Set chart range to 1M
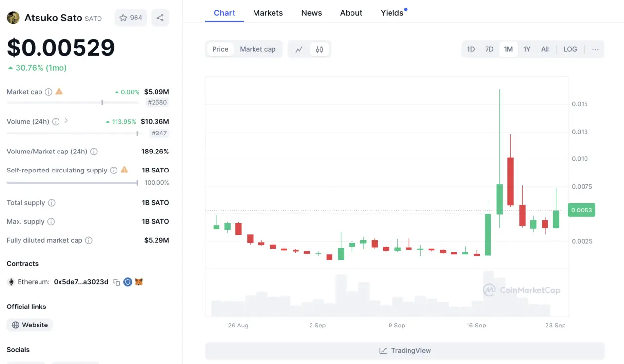This screenshot has width=624, height=364. coord(508,49)
